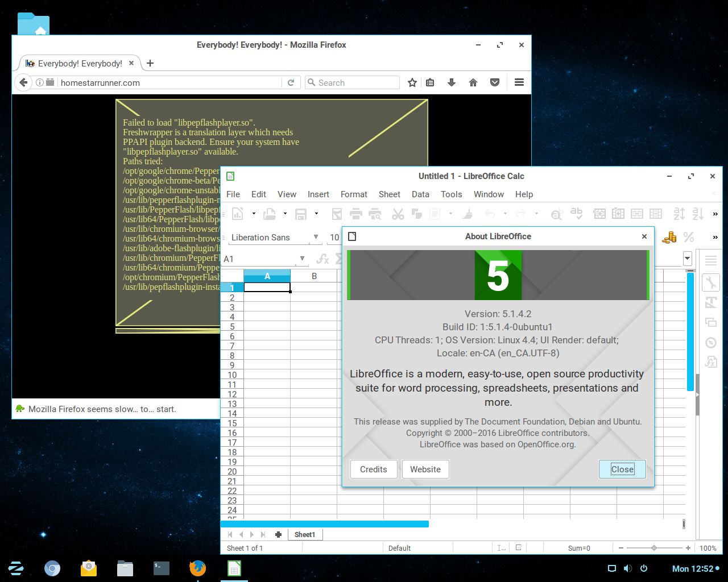Open the Save dropdown arrow in Calc

316,214
